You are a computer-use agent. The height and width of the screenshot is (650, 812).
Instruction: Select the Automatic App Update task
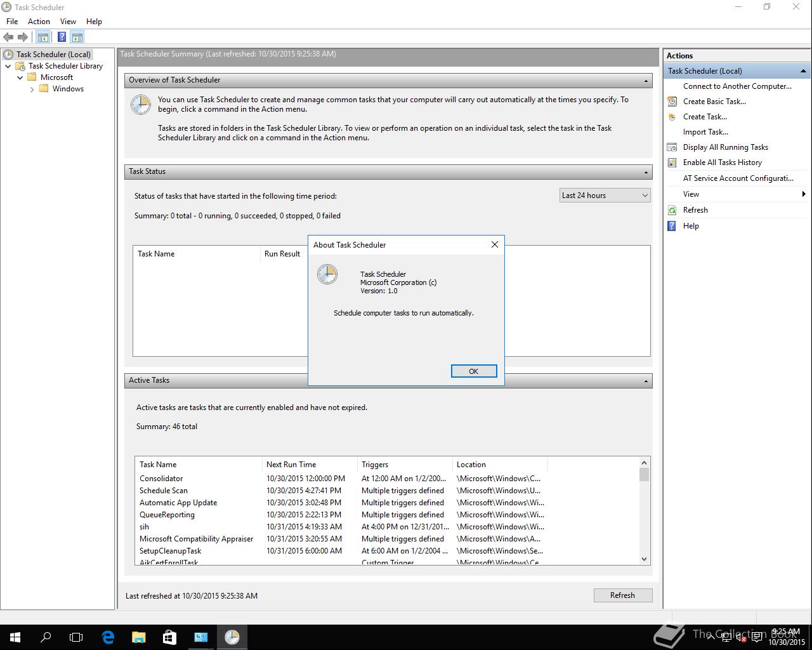click(341, 503)
